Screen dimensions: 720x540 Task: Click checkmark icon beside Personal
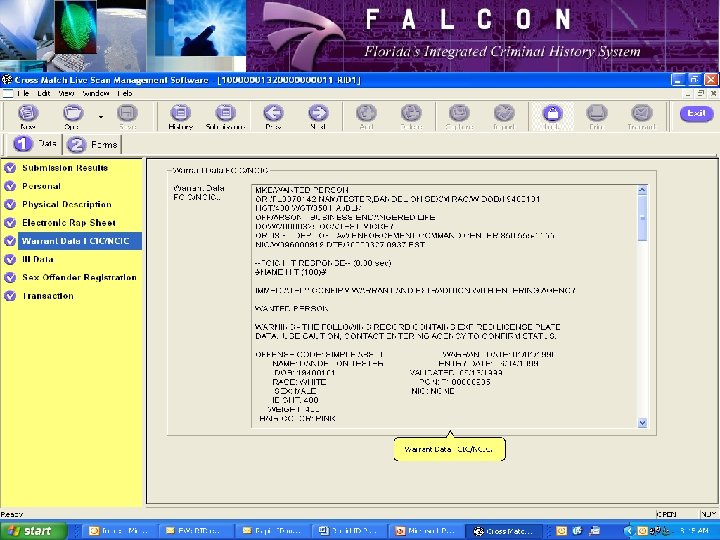point(10,186)
